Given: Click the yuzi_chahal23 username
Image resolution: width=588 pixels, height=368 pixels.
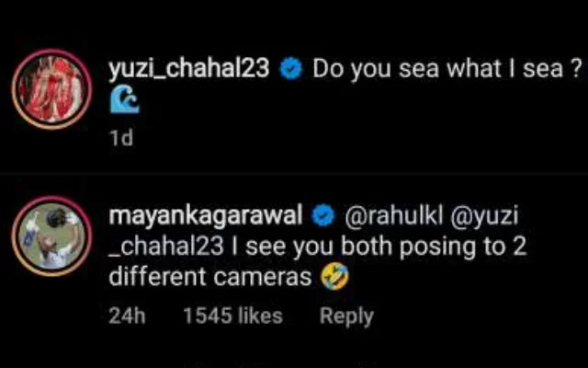Looking at the screenshot, I should 188,70.
